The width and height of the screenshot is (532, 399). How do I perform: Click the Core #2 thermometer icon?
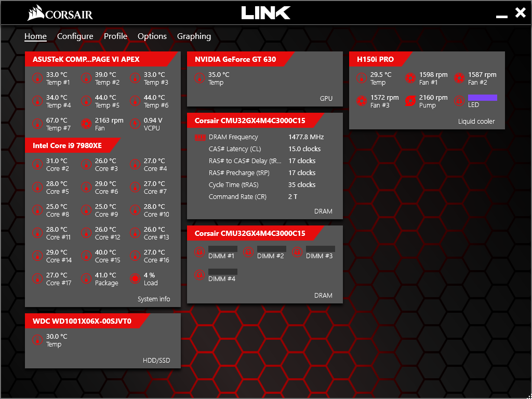pos(37,165)
